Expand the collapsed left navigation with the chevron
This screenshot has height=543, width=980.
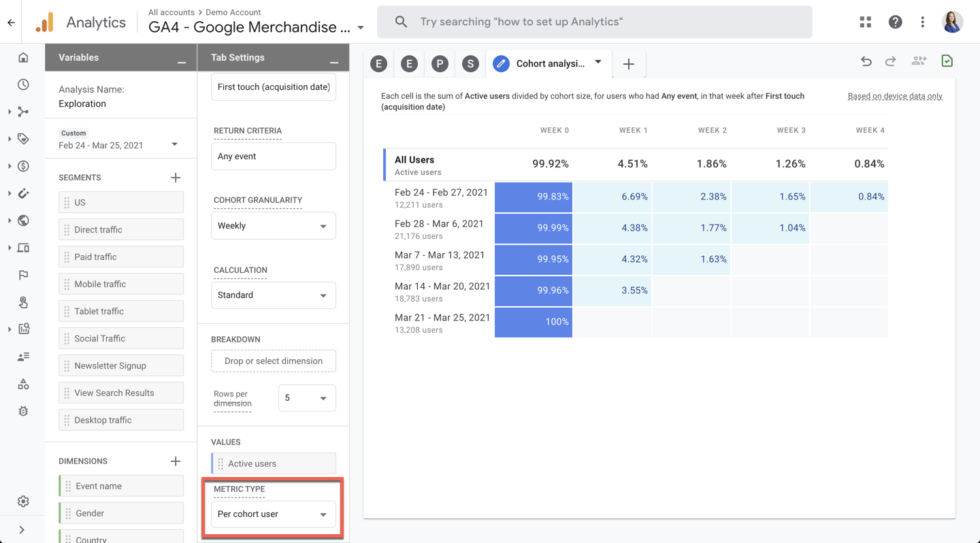click(22, 529)
